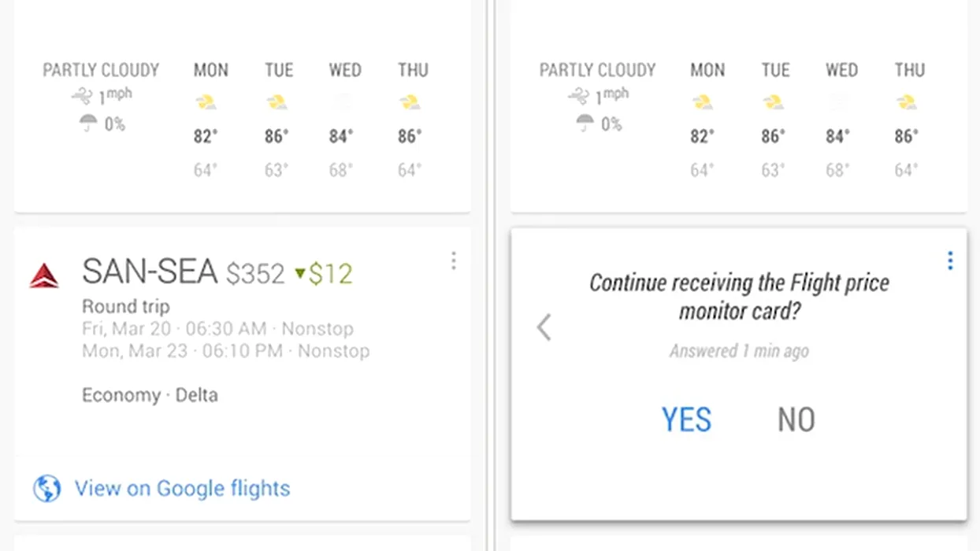Tap Monday's partly cloudy icon in left forecast
This screenshot has width=980, height=551.
coord(206,102)
